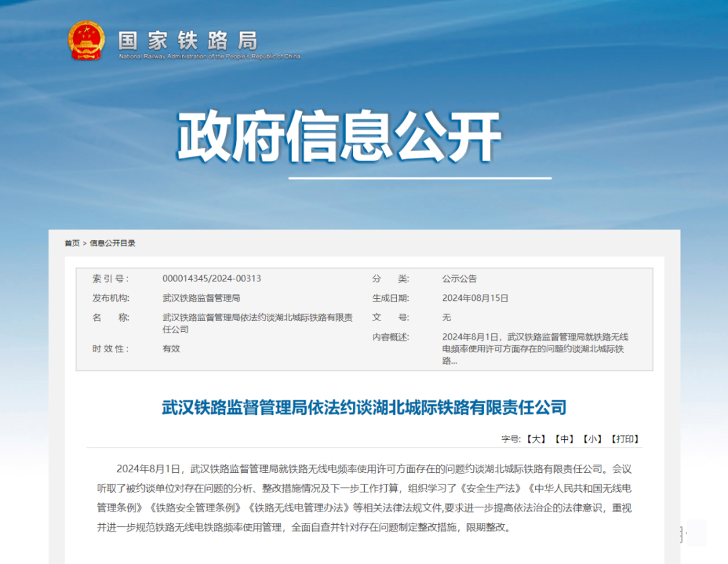Go to 首页 in the breadcrumb

click(72, 243)
